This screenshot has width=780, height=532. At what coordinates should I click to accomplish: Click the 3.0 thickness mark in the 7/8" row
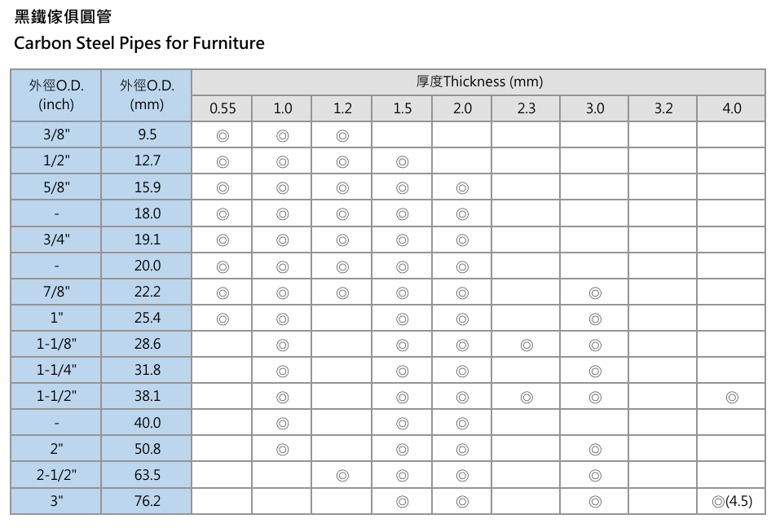point(595,292)
